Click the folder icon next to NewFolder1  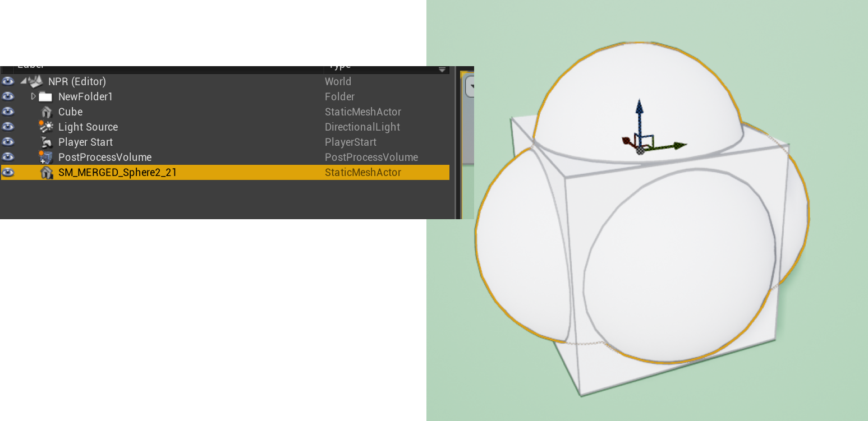click(x=46, y=96)
